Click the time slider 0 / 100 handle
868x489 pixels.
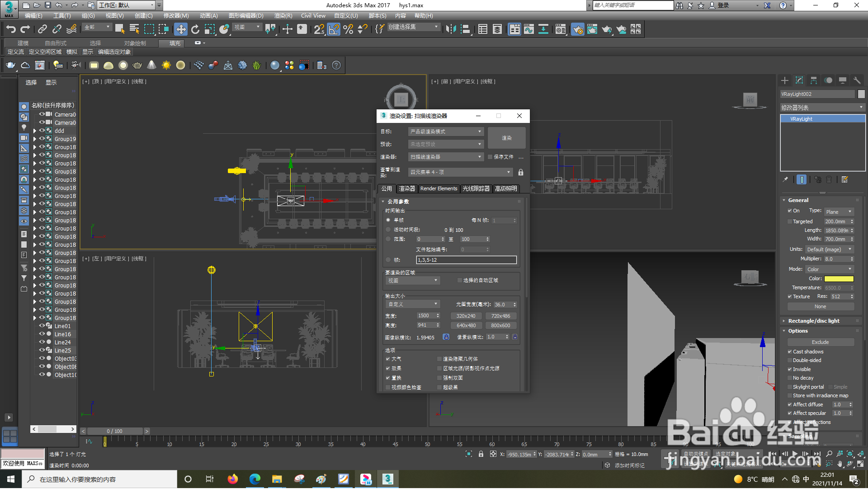[115, 432]
